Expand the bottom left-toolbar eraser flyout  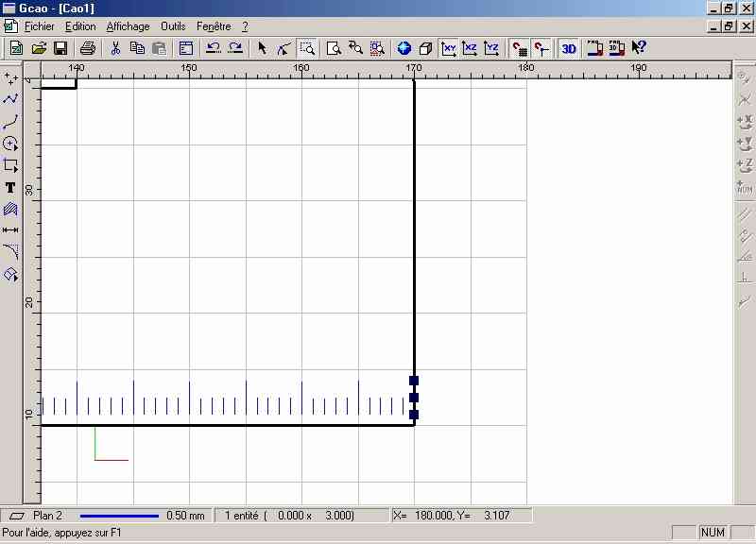(x=10, y=274)
